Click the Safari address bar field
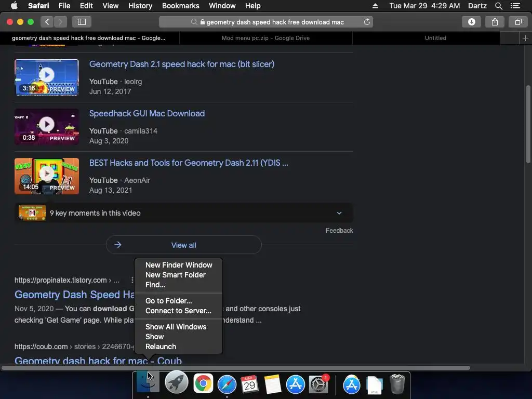The image size is (532, 399). tap(265, 22)
